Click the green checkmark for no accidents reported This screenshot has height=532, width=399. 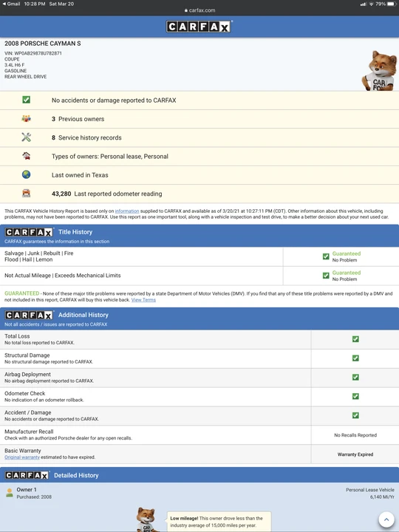[26, 100]
